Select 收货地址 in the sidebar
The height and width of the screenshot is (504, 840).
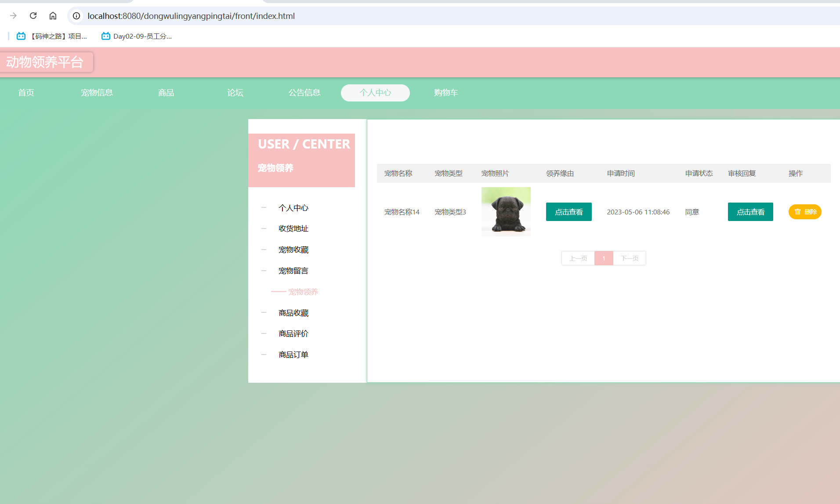tap(293, 228)
